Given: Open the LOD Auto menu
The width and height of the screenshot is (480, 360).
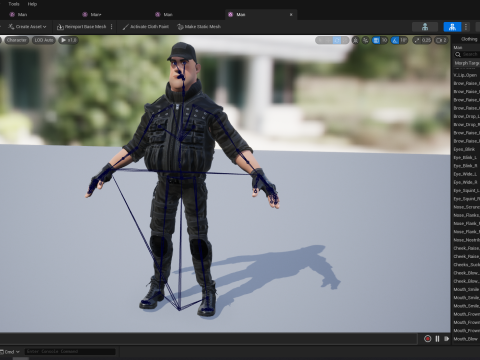Looking at the screenshot, I should 44,40.
